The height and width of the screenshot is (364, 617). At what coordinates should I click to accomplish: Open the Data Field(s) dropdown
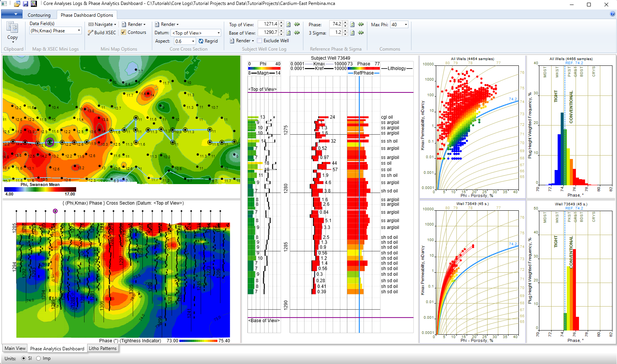point(79,31)
